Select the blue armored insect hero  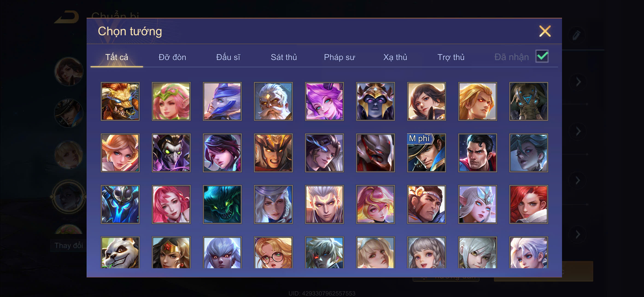coord(120,204)
